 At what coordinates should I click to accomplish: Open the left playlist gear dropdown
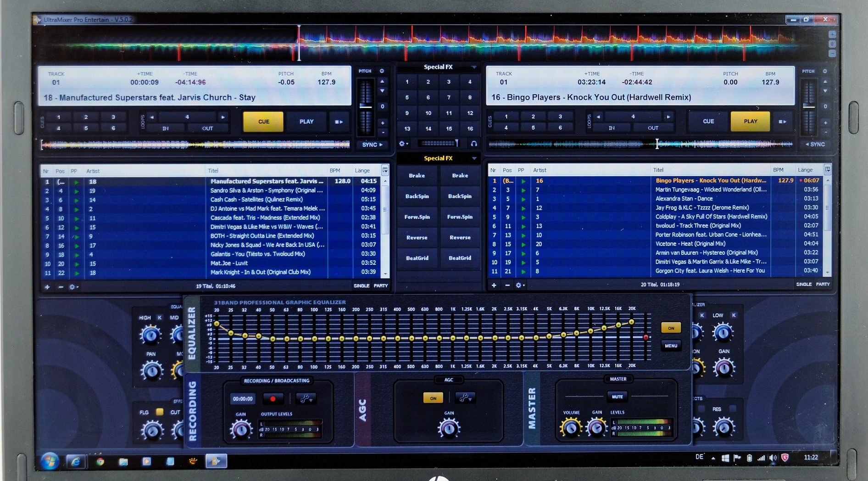point(73,287)
